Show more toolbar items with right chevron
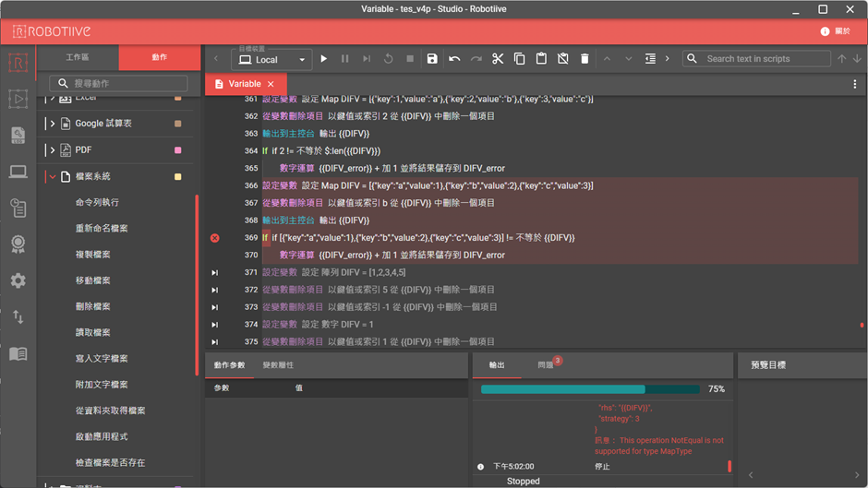The image size is (868, 488). click(667, 59)
